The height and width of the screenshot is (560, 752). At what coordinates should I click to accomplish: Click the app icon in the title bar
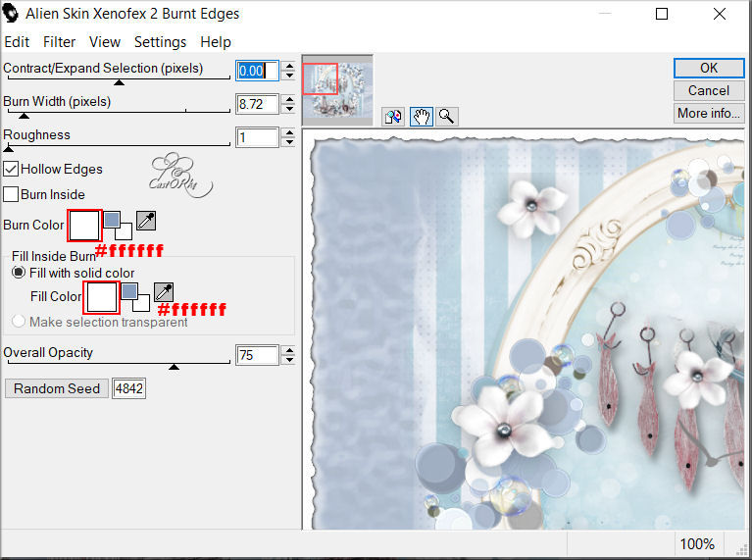click(10, 13)
